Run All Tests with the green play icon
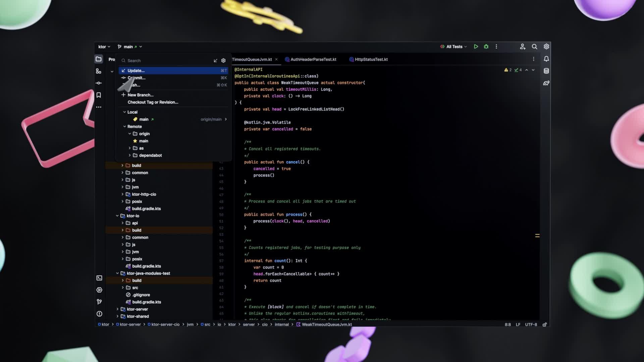This screenshot has width=644, height=362. point(476,47)
